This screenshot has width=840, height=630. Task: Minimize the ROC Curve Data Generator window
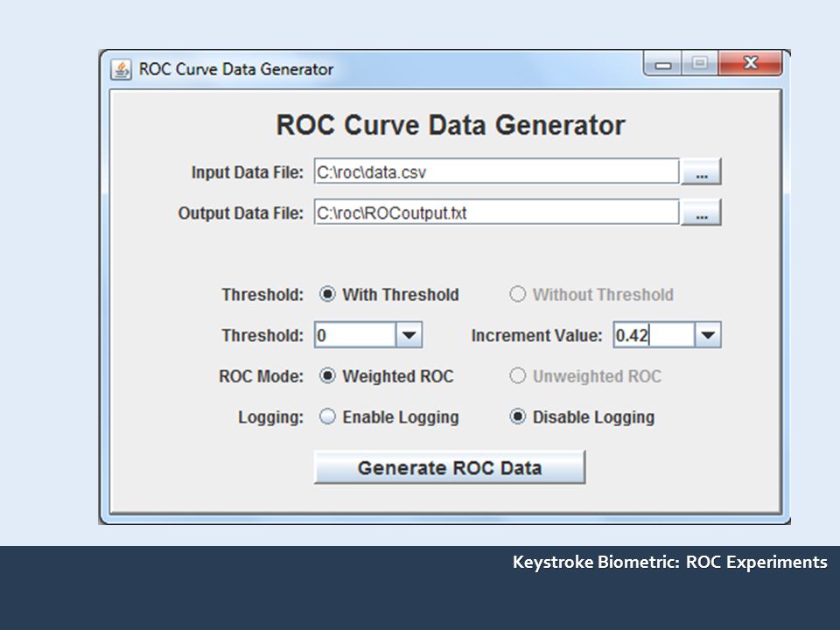pyautogui.click(x=663, y=64)
